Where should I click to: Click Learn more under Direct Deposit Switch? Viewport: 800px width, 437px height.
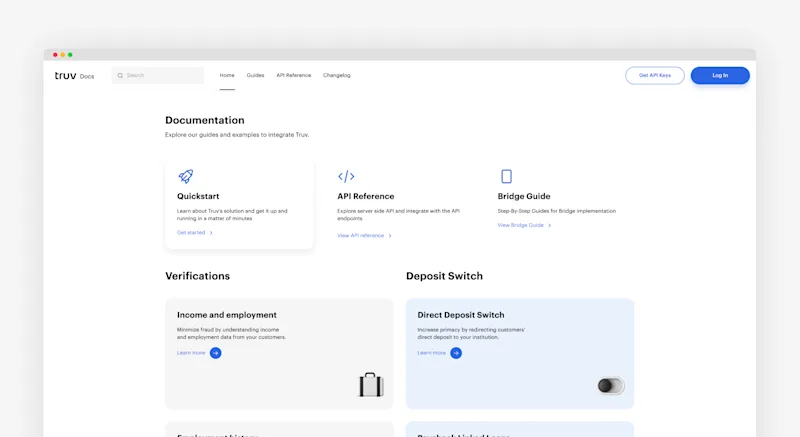pyautogui.click(x=431, y=353)
